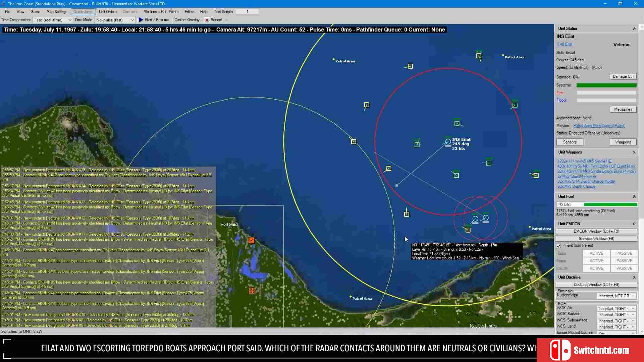Open the Doctrine Window (Ctrl + F9)
Viewport: 644px width, 362px height.
596,285
